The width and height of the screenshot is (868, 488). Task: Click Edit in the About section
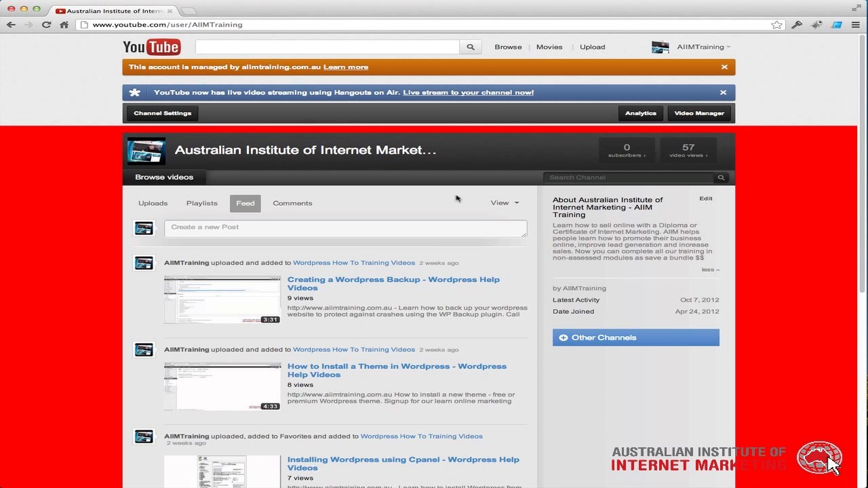pos(706,199)
